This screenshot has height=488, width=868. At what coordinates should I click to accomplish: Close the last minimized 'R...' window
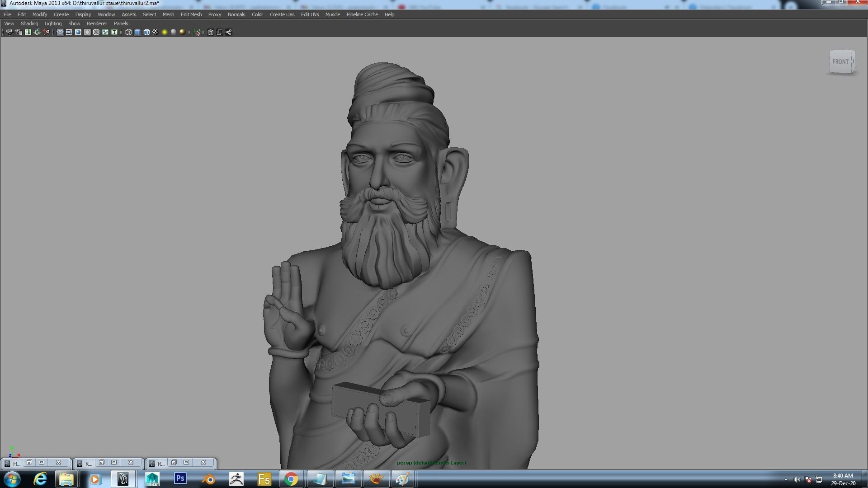203,463
